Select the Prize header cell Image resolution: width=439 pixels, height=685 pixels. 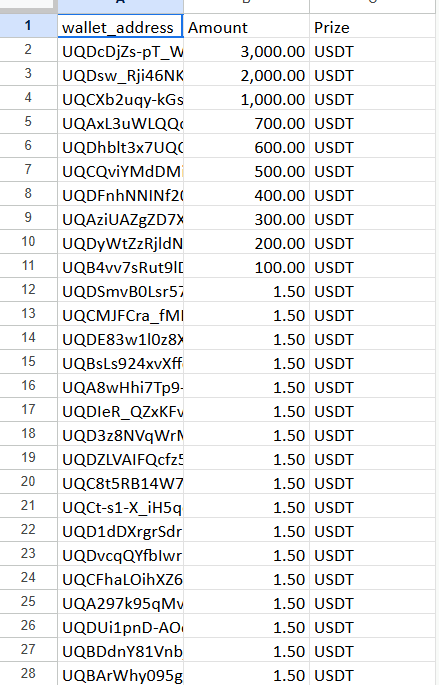[372, 26]
